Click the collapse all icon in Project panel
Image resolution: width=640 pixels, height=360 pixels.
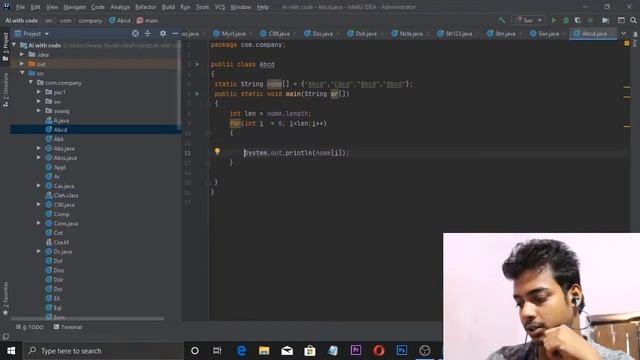click(x=148, y=33)
